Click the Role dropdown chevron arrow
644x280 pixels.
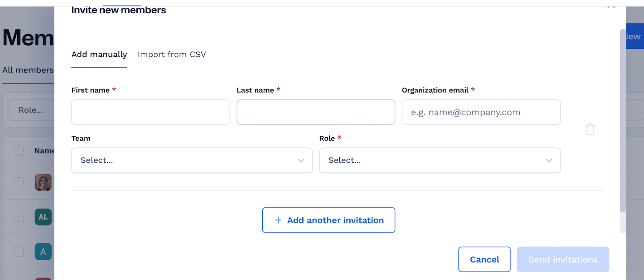pyautogui.click(x=549, y=160)
